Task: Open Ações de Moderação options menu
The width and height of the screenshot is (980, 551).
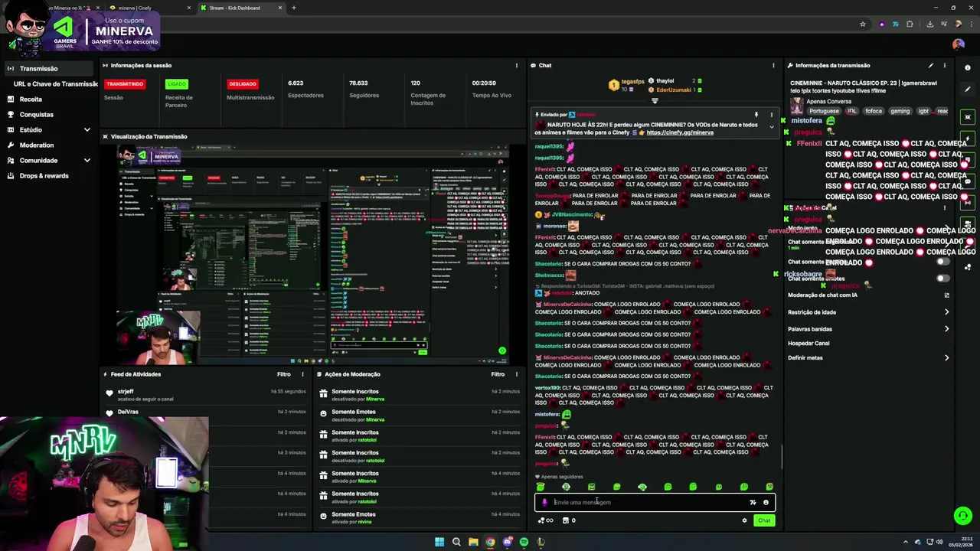Action: tap(517, 374)
